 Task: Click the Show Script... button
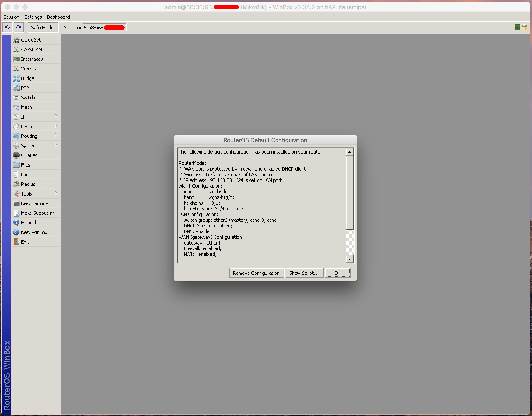304,273
